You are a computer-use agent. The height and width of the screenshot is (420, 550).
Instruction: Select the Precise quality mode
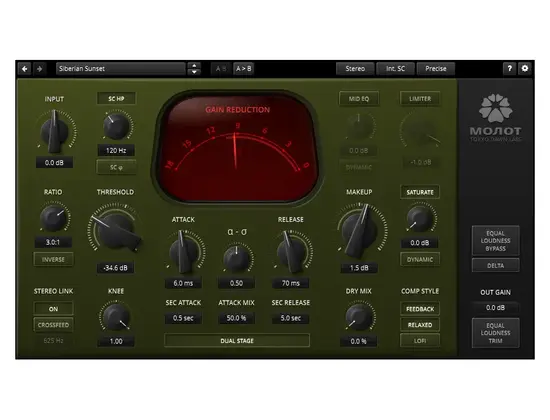click(436, 69)
